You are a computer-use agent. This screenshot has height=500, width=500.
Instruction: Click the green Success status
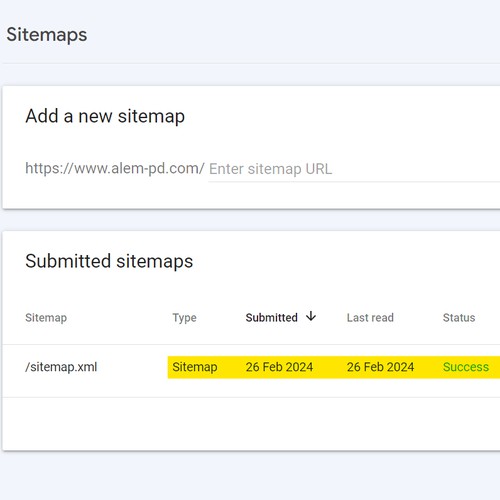click(x=466, y=367)
